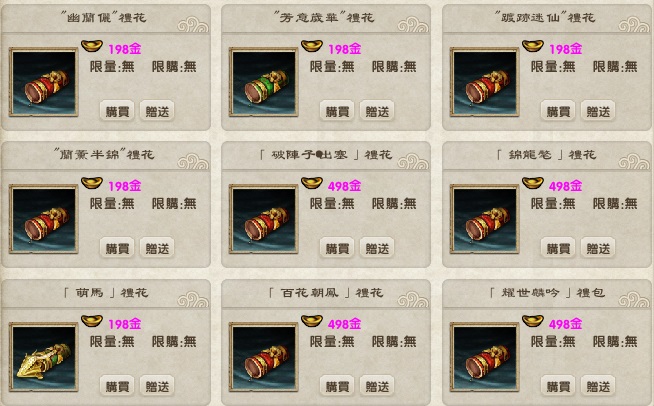
Task: Click the 耀世麟吟 禮包 title header
Action: [x=547, y=293]
